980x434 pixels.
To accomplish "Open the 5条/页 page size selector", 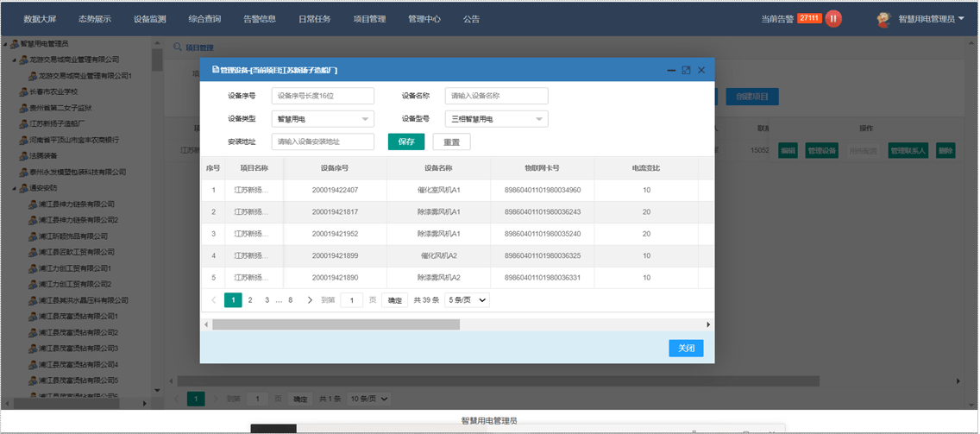I will point(467,300).
